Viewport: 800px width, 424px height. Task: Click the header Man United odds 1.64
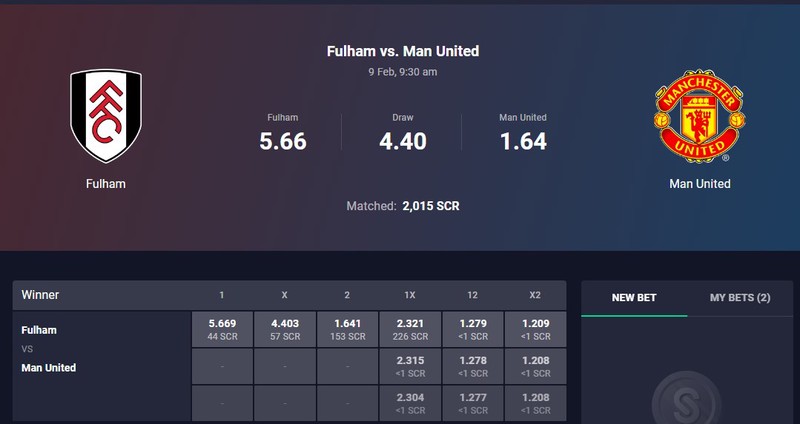[x=523, y=141]
